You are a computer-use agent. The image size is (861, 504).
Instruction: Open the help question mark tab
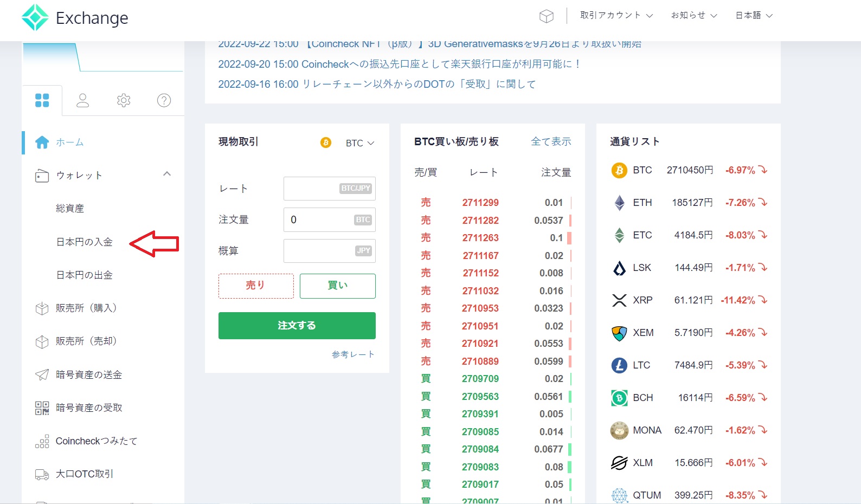[164, 100]
